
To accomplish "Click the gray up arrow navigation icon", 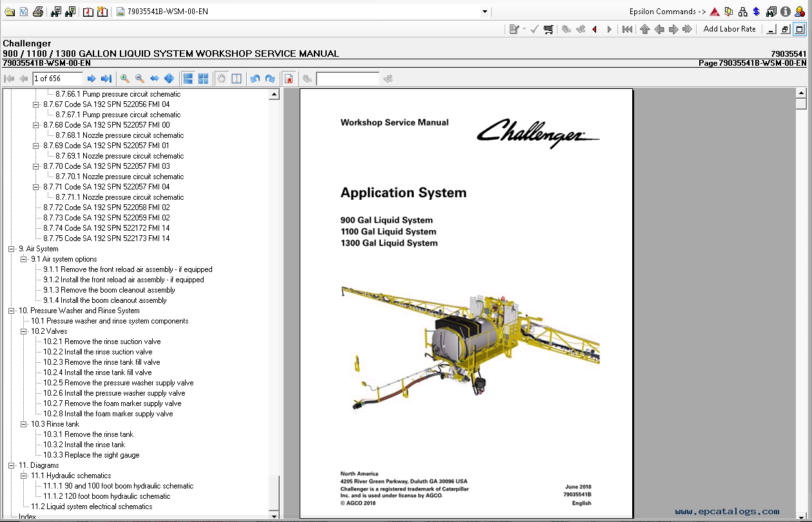I will click(x=644, y=29).
